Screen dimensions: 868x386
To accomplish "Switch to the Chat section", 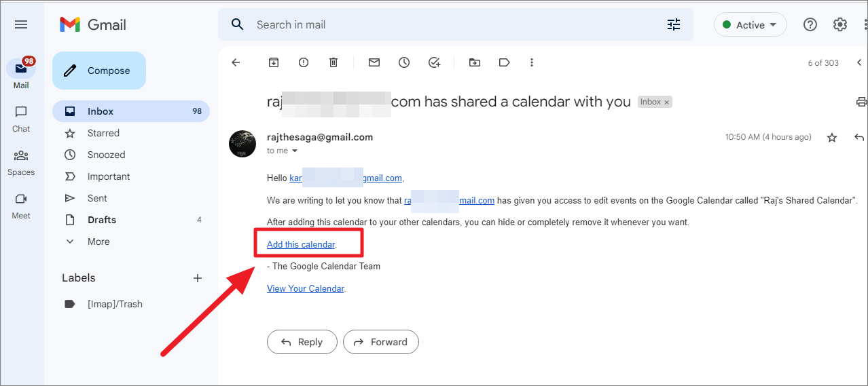I will pos(21,119).
